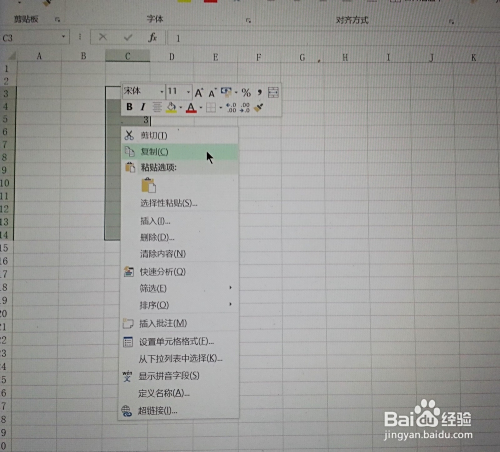Click Decrease Font Size icon in mini toolbar
Screen dimensions: 500x452
coord(212,93)
